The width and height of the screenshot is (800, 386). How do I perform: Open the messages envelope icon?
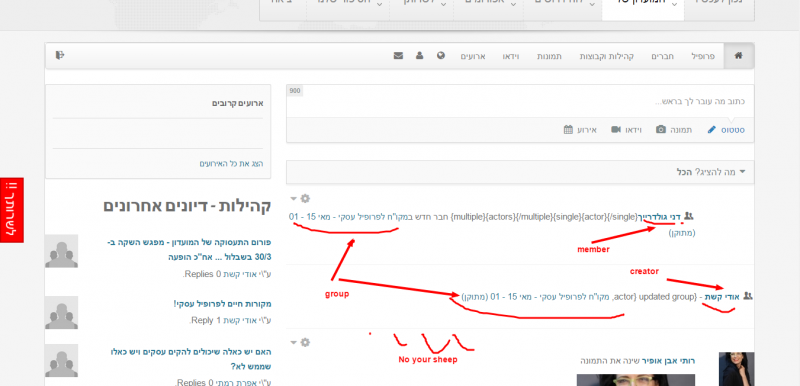coord(398,56)
